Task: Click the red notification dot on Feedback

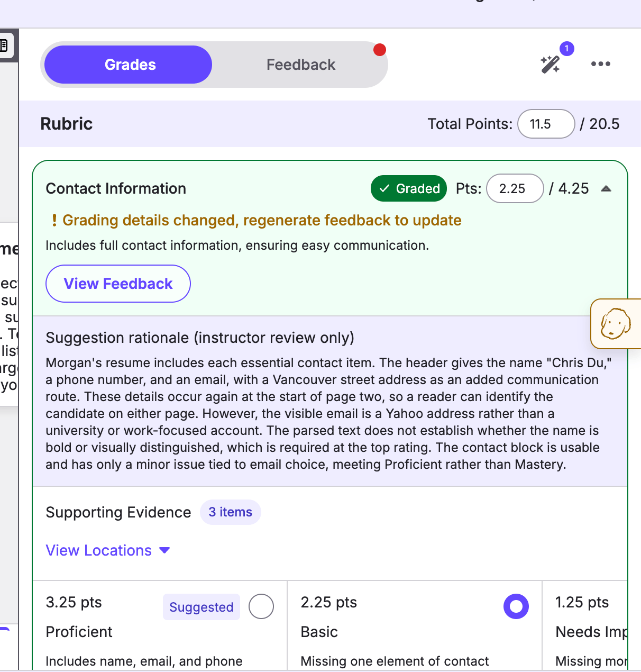Action: point(380,50)
